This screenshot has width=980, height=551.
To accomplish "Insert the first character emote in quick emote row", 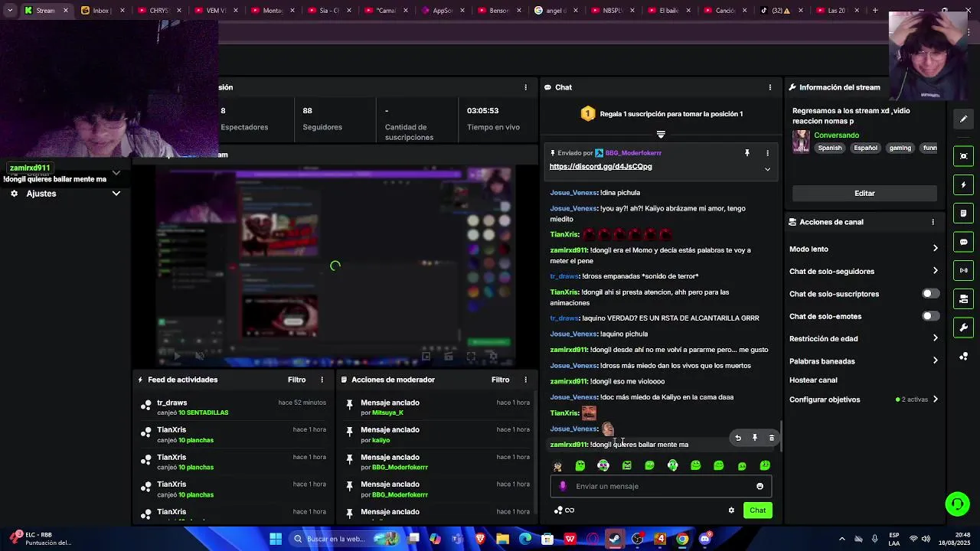I will pos(557,465).
